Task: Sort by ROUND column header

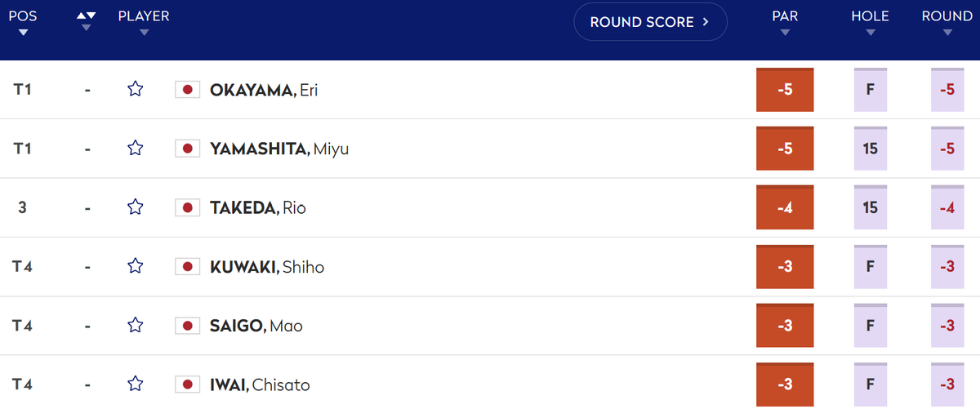Action: tap(947, 22)
